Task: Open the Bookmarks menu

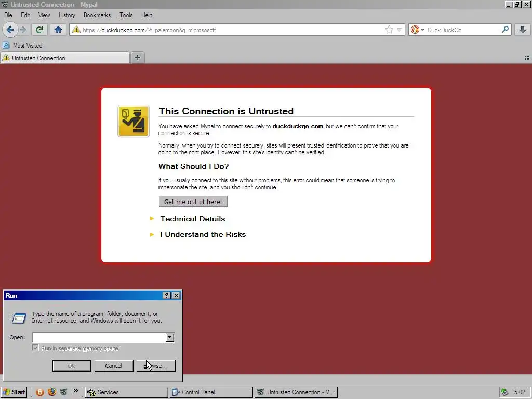Action: coord(97,15)
